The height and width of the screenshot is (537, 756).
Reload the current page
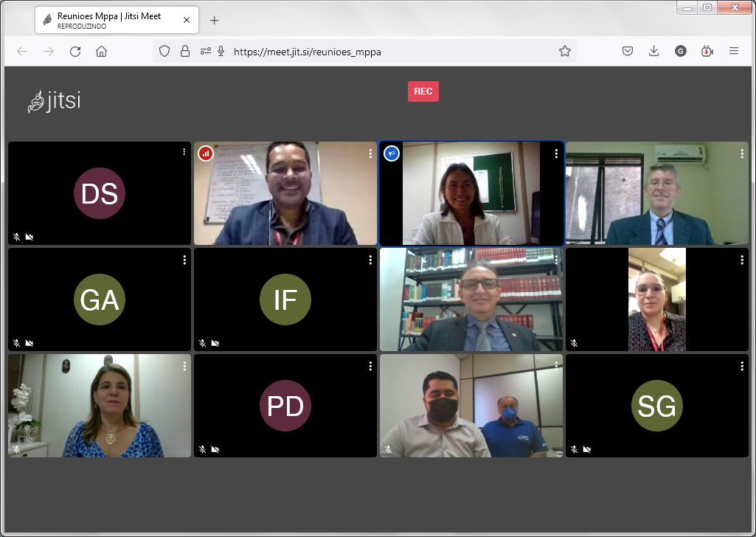pyautogui.click(x=75, y=51)
